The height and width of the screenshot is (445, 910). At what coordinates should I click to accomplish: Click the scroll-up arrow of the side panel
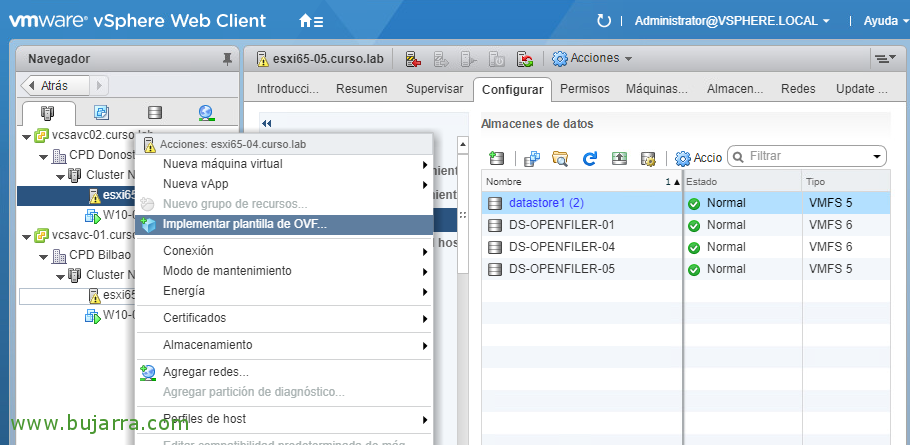(463, 143)
